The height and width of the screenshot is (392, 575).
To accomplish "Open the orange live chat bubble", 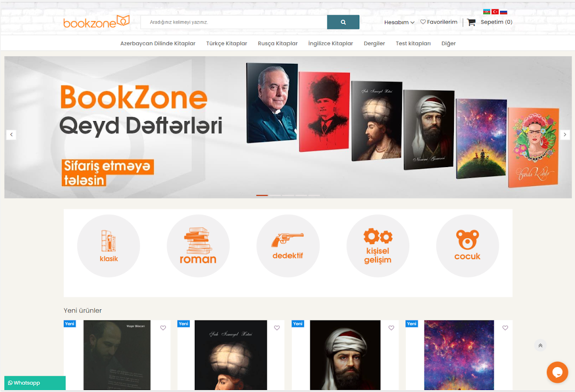I will pyautogui.click(x=557, y=372).
